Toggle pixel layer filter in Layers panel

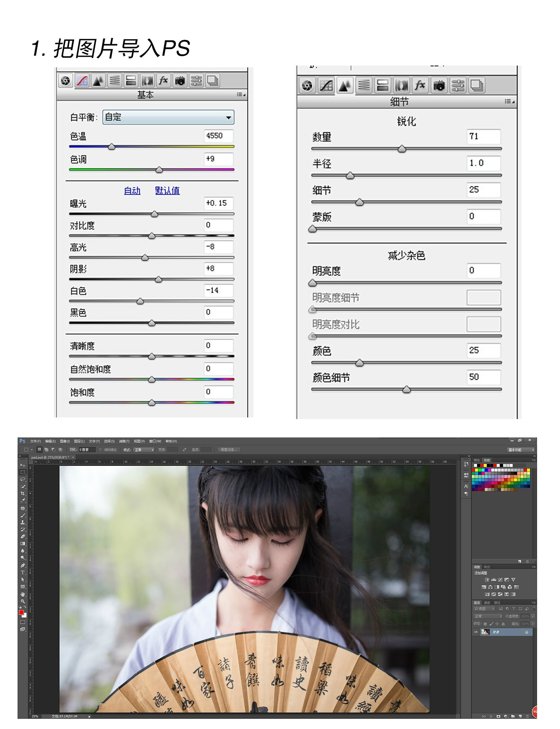(501, 608)
